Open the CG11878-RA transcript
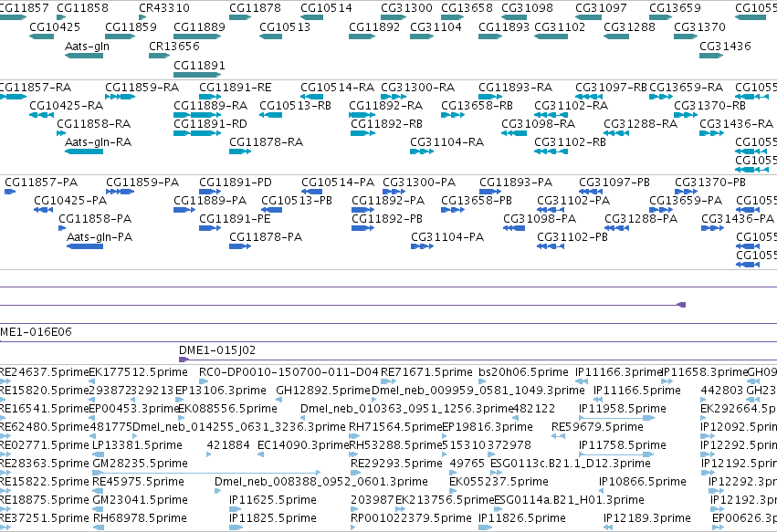Image resolution: width=777 pixels, height=532 pixels. click(x=240, y=151)
